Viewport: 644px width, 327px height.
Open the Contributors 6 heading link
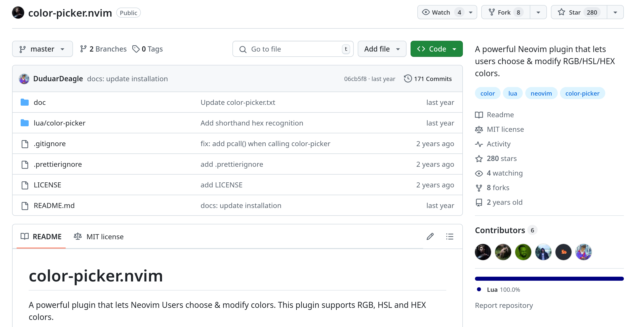pyautogui.click(x=506, y=230)
